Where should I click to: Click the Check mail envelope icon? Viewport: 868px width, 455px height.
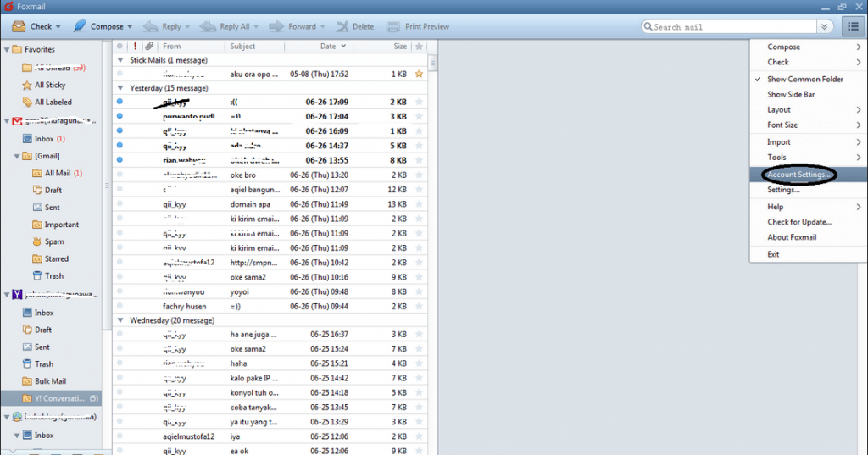tap(19, 26)
